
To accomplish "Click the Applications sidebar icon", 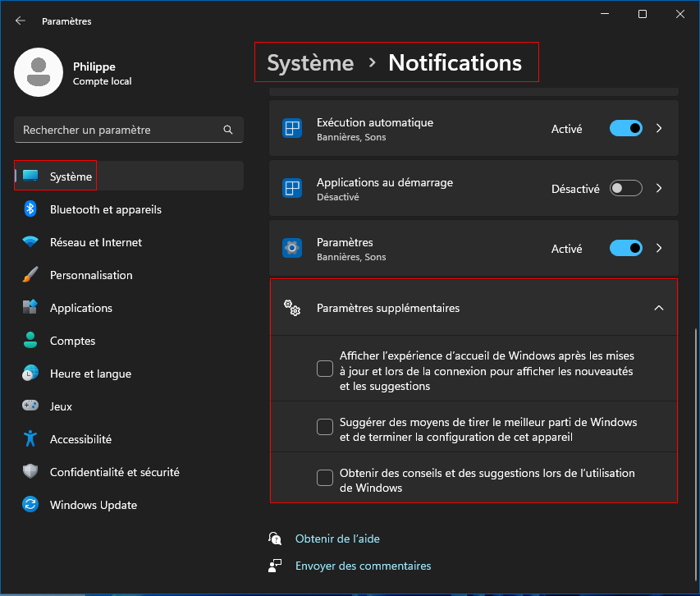I will [x=30, y=307].
